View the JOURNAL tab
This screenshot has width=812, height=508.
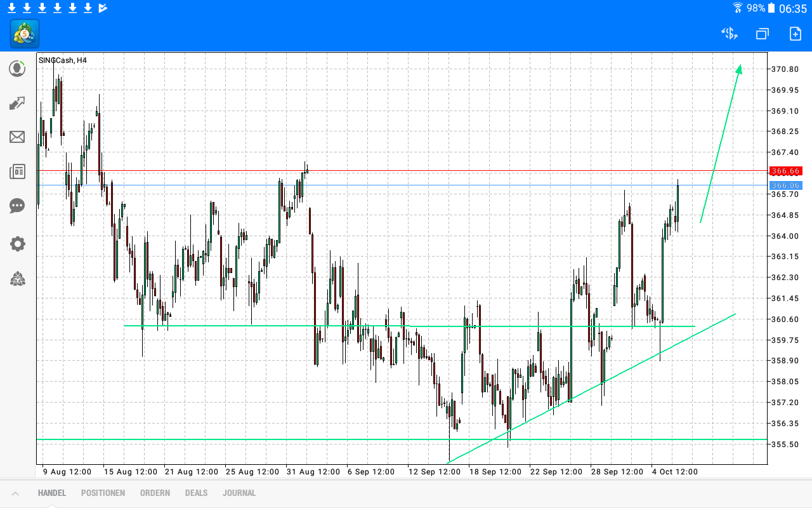pyautogui.click(x=239, y=493)
